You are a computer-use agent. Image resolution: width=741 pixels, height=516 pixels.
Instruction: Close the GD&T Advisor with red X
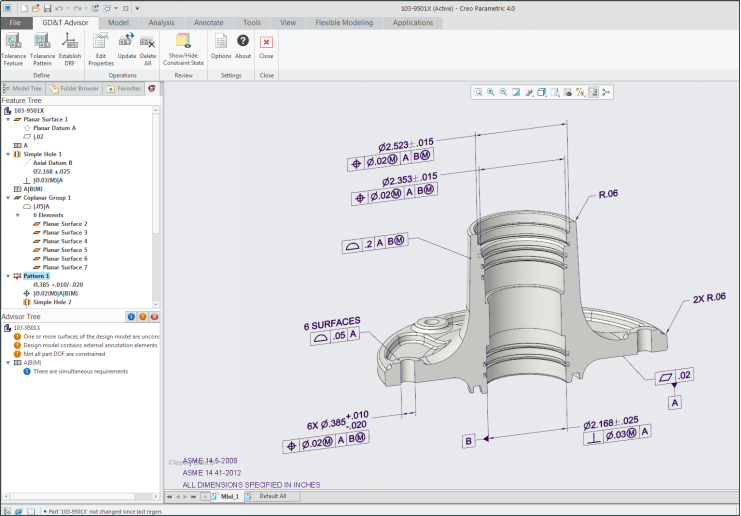point(266,46)
